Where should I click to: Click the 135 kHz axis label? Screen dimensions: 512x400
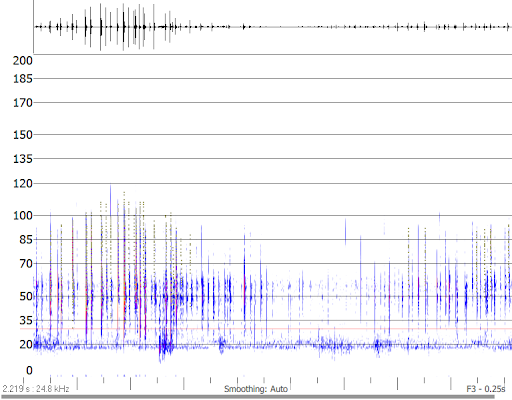(23, 159)
